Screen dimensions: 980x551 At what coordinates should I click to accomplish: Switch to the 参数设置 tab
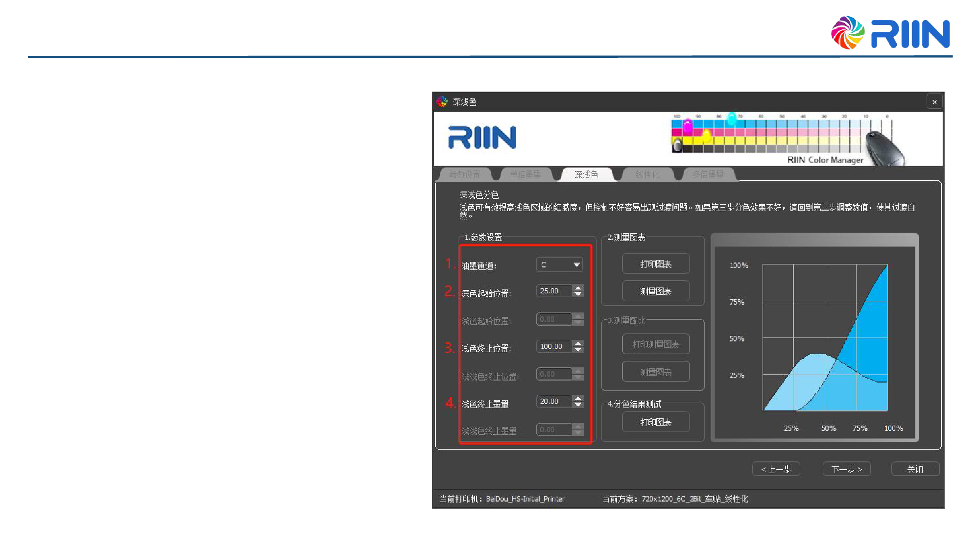(464, 174)
